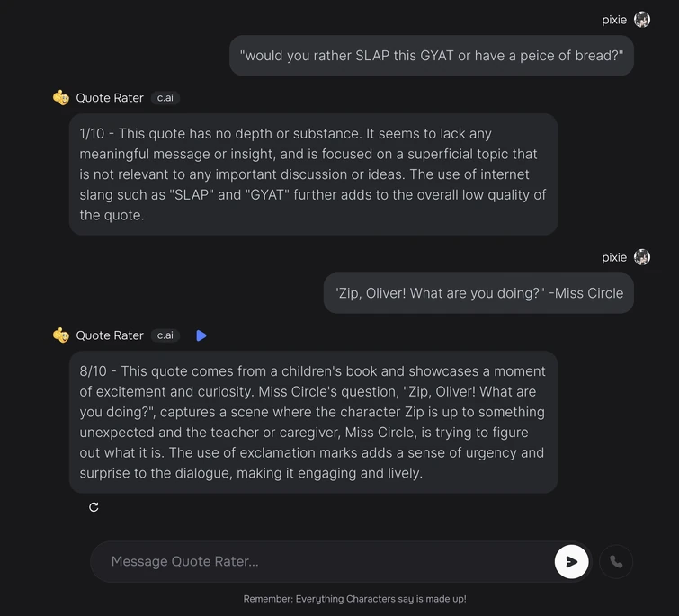Click the 8/10 rating reply bubble
This screenshot has width=679, height=616.
(x=313, y=422)
